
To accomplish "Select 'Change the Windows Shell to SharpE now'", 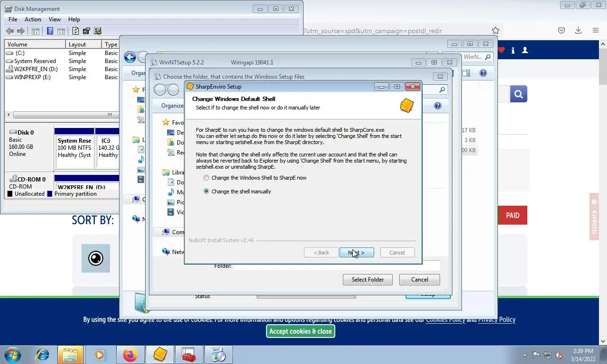I will point(255,178).
